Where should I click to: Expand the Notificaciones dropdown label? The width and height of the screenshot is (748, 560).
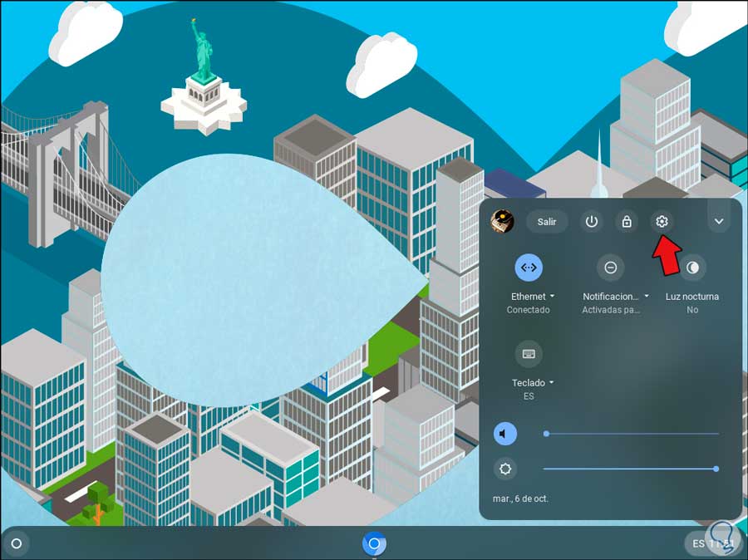point(615,297)
